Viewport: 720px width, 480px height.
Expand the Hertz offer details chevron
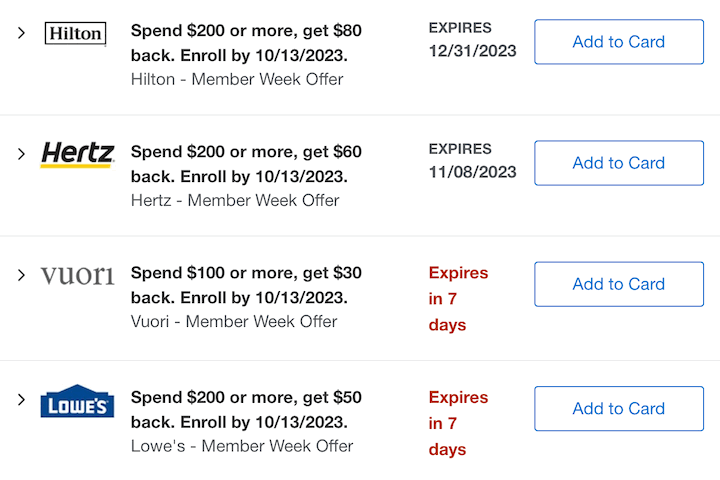coord(21,154)
